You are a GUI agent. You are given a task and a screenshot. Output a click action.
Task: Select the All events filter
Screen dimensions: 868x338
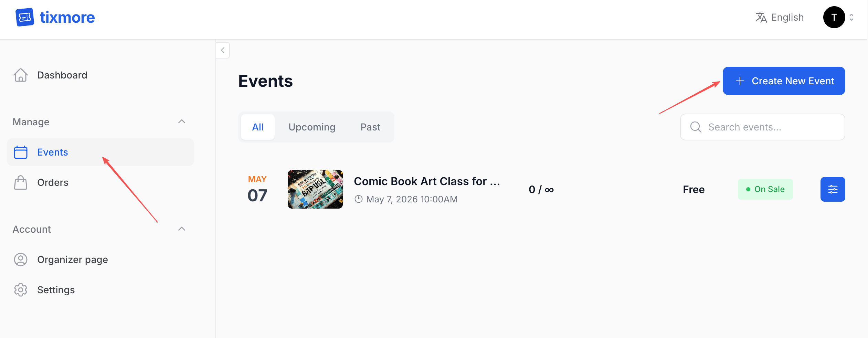tap(258, 127)
